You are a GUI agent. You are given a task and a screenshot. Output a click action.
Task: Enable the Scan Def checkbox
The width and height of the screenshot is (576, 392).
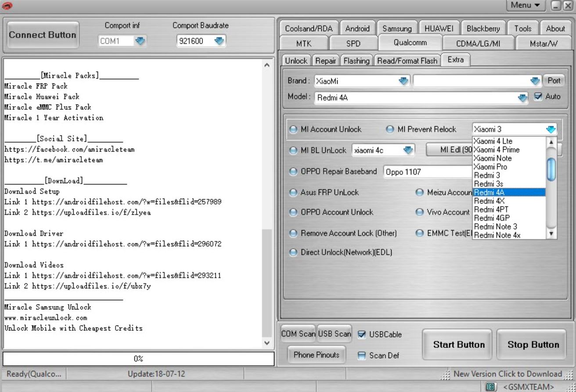coord(362,356)
